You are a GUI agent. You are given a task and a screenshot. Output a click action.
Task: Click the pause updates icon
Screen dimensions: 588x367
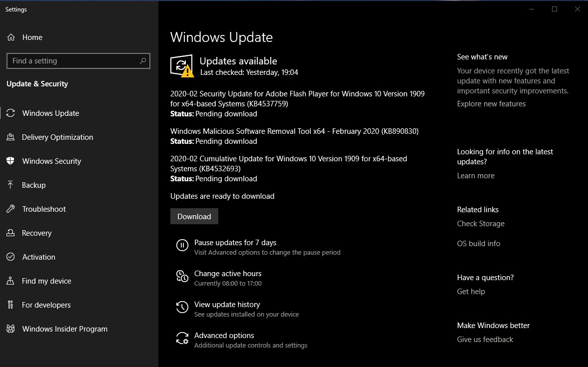[182, 245]
